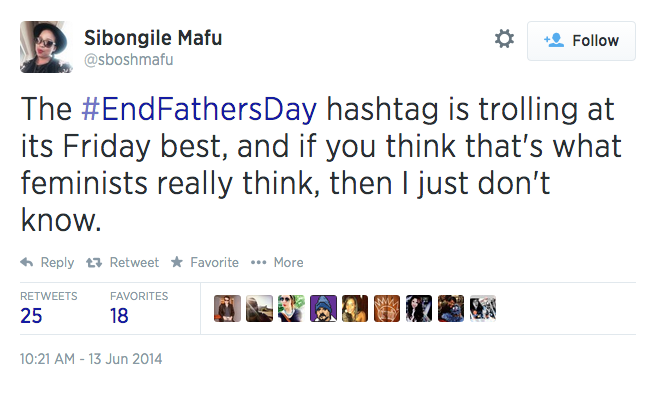Retweet this tweet

pyautogui.click(x=124, y=262)
